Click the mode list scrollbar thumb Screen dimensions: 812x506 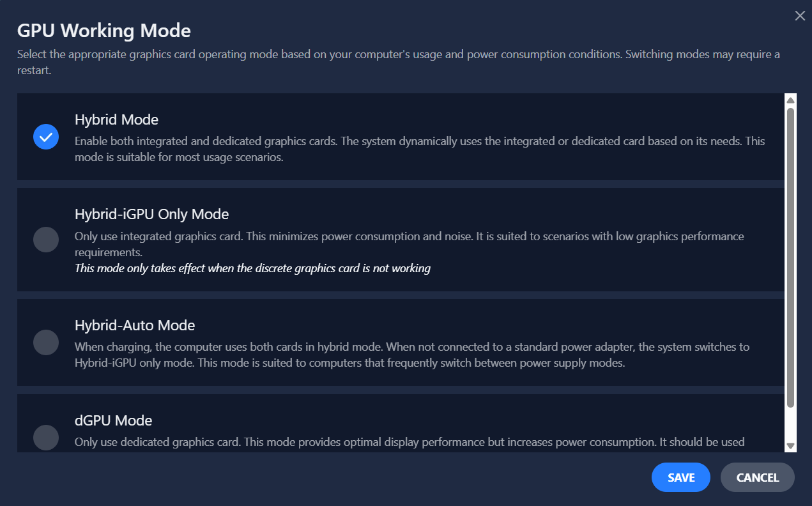coord(790,256)
